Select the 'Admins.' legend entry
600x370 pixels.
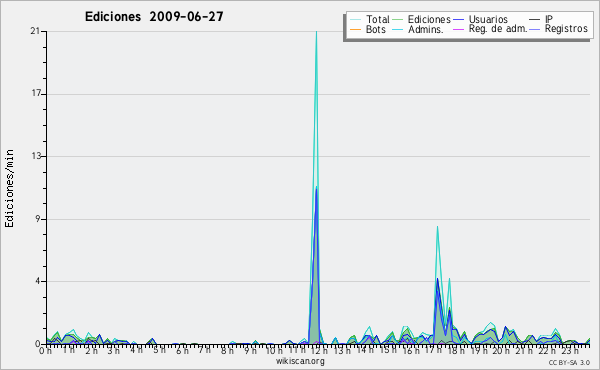point(426,29)
